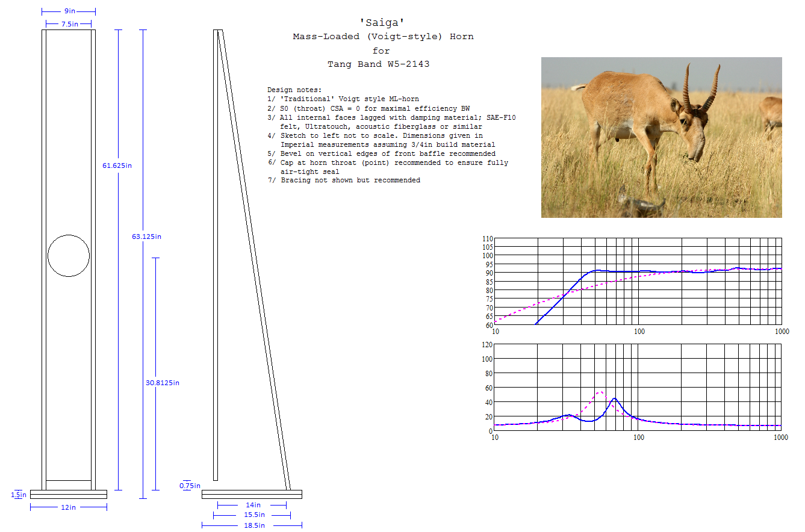Click the saiga antelope photo
The image size is (805, 532).
(x=661, y=137)
